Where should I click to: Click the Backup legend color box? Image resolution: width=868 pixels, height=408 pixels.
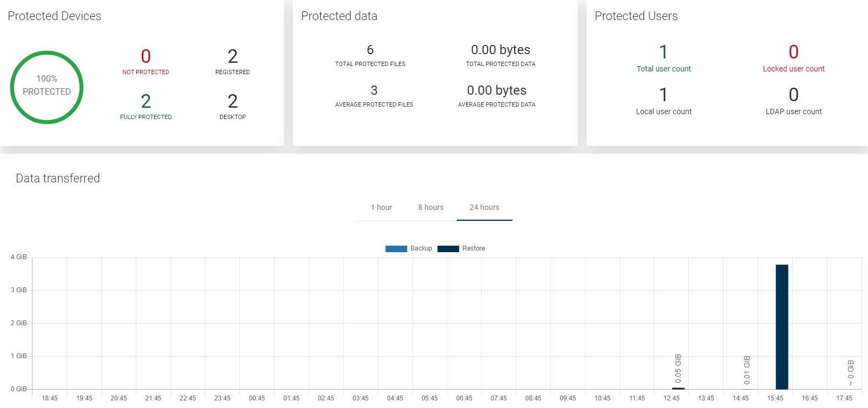coord(396,249)
